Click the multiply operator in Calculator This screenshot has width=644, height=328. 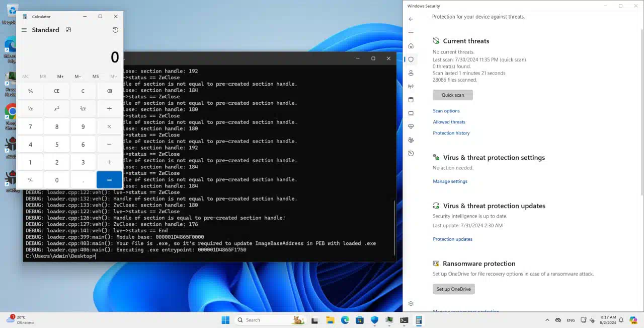pos(109,126)
